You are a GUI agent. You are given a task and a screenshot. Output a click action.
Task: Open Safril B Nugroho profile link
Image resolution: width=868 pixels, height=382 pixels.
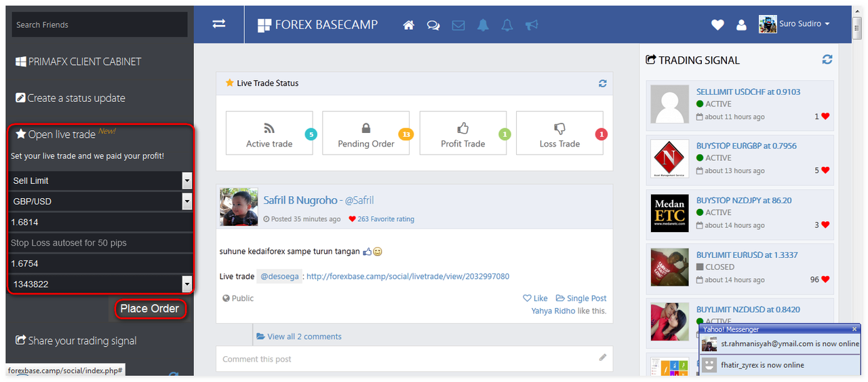click(300, 200)
